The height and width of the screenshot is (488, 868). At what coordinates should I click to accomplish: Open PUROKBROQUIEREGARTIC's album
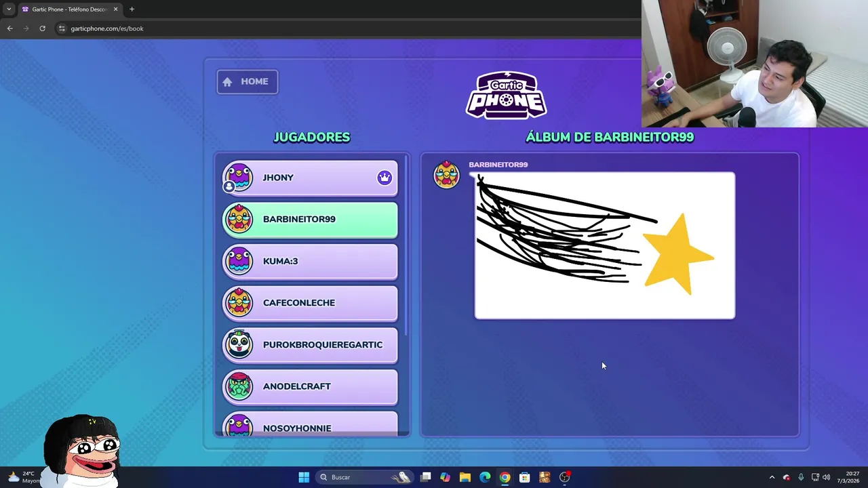[310, 345]
